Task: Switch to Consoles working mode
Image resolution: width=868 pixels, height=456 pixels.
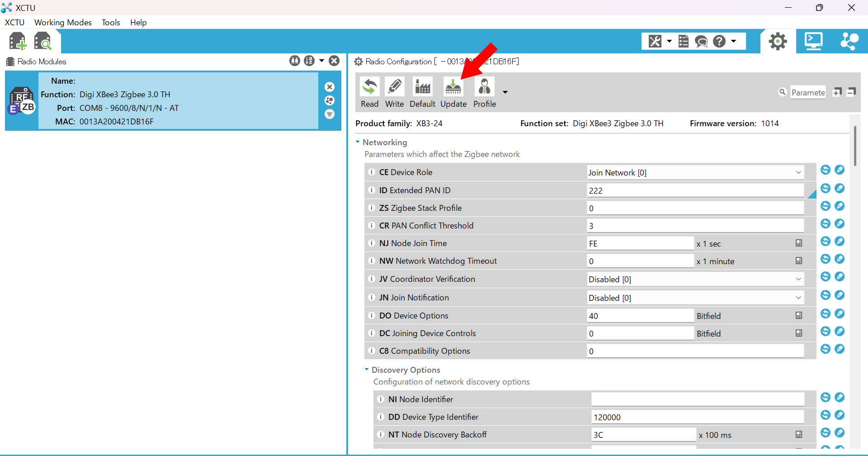Action: [x=814, y=41]
